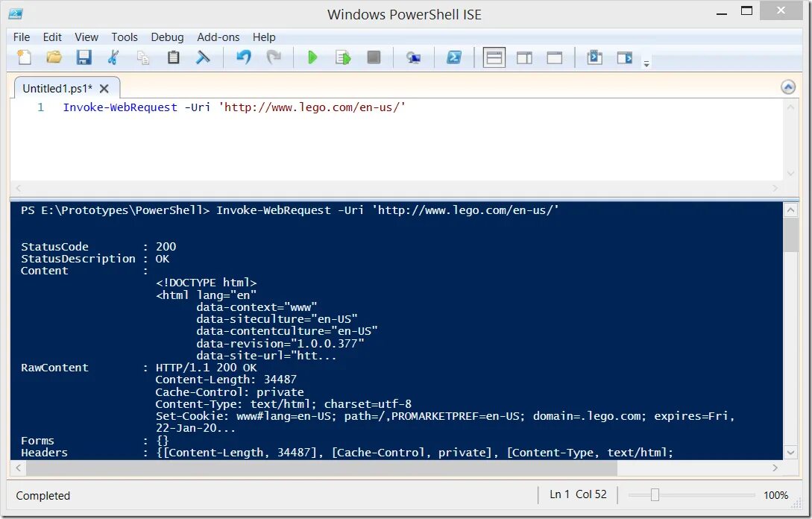Click the StatusCode value 200

tap(166, 247)
